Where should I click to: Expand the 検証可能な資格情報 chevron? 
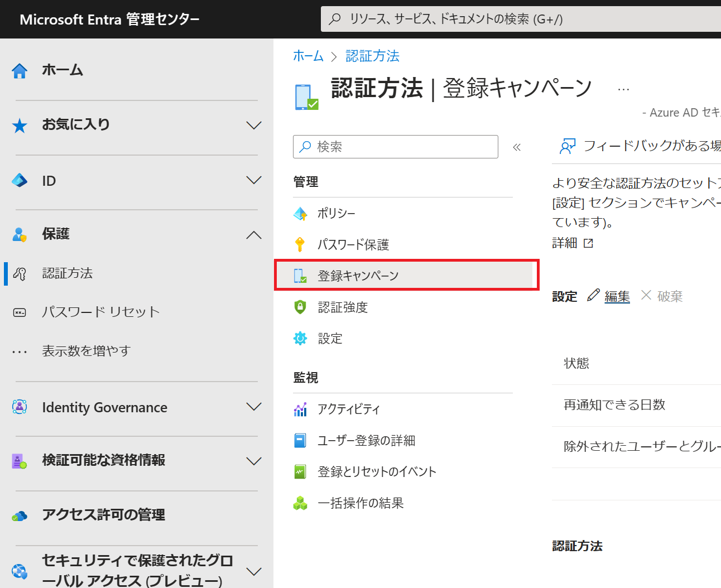pos(254,461)
